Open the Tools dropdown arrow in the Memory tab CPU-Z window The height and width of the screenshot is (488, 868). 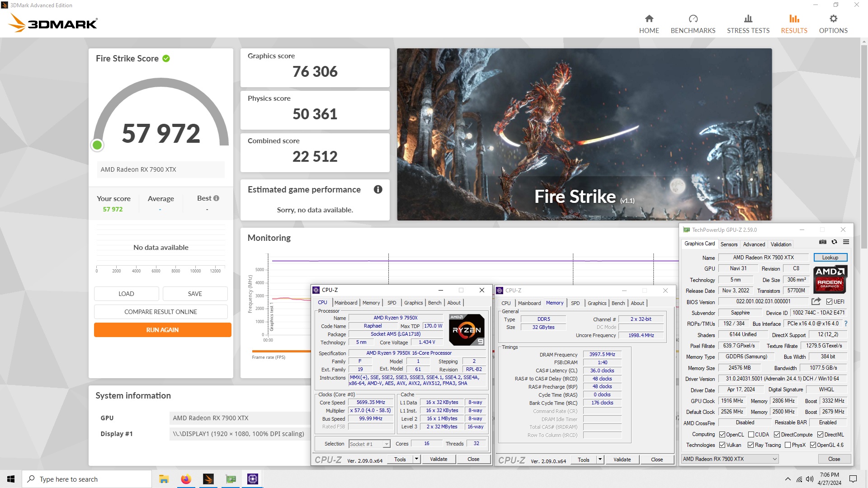coord(600,460)
